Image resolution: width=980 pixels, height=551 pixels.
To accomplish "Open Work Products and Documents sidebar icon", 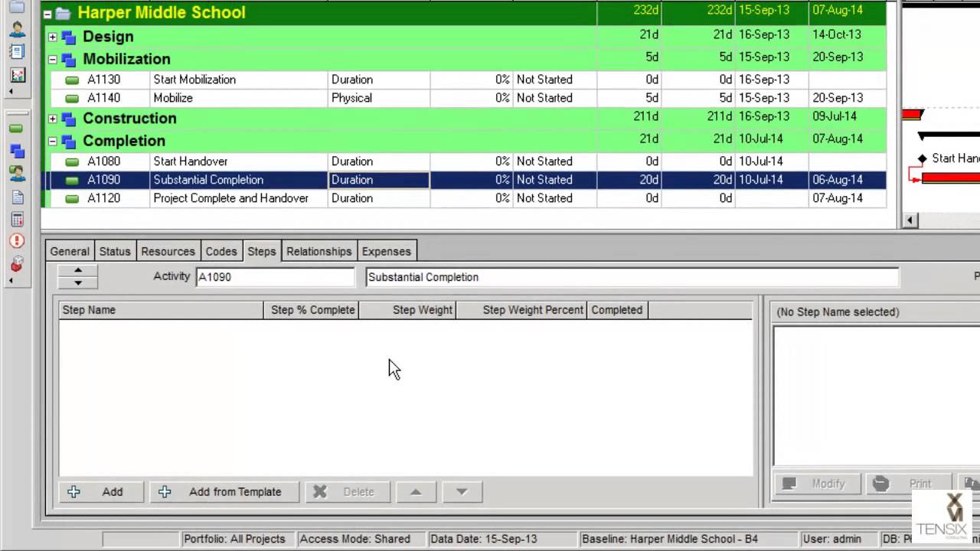I will coord(16,197).
